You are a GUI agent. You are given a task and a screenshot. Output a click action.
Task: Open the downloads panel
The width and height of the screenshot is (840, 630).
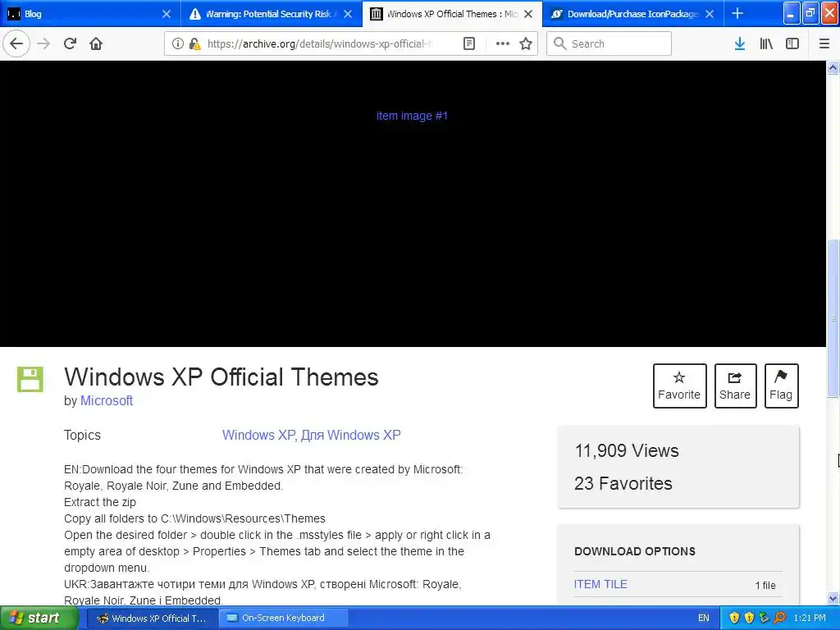coord(740,43)
